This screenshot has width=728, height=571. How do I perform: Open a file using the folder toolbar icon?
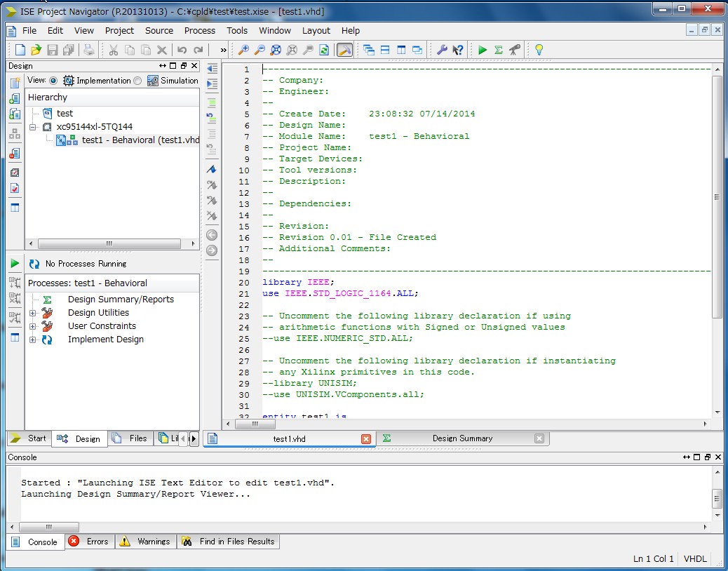coord(36,50)
